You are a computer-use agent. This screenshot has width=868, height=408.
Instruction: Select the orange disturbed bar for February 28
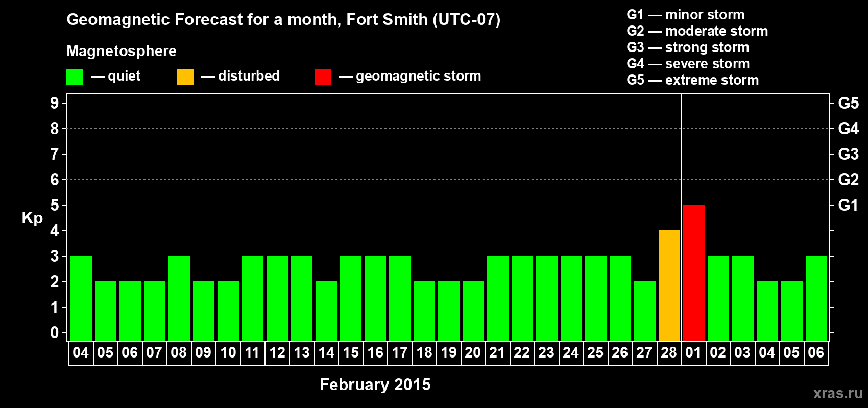(669, 286)
